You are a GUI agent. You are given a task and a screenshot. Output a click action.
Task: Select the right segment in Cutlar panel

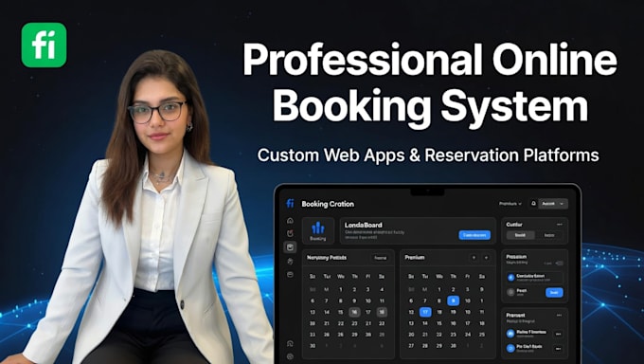click(x=549, y=235)
